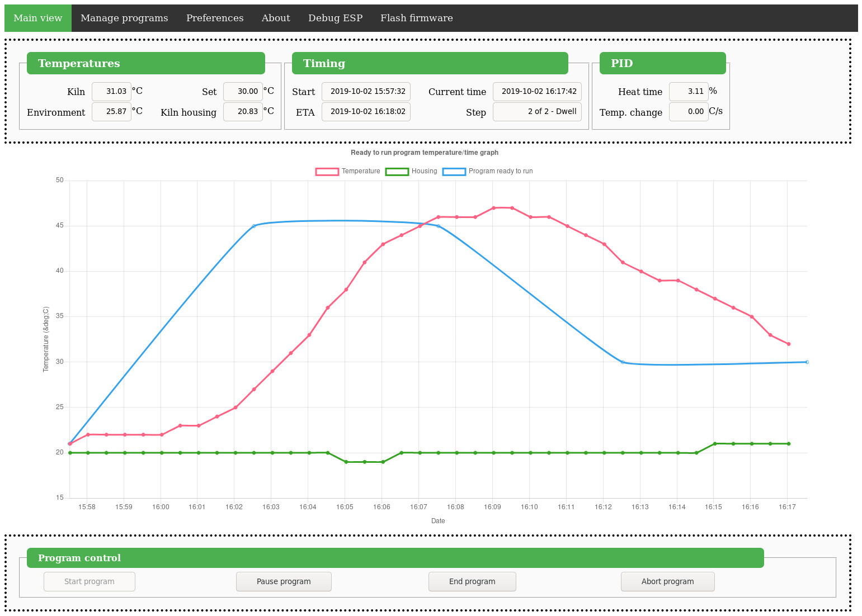Select the Main view tab

pos(37,17)
